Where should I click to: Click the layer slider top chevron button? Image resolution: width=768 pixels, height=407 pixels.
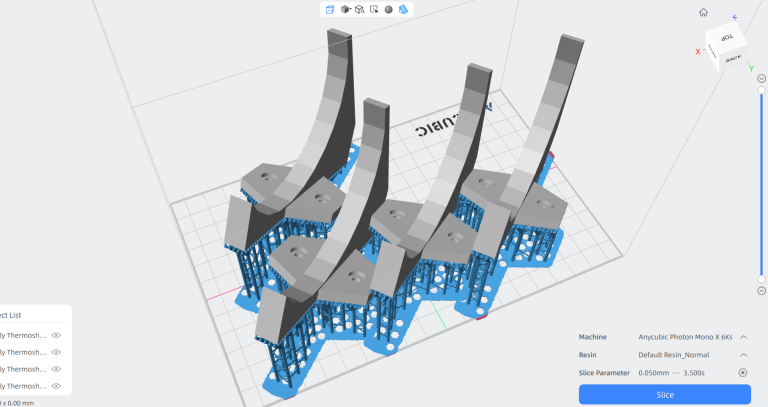[761, 78]
